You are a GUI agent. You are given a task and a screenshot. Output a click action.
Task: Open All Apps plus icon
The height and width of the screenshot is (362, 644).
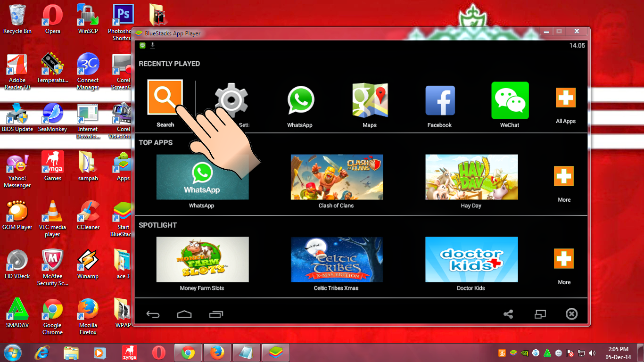565,98
